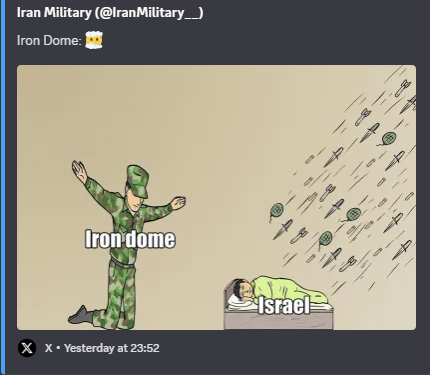
Task: Open the Iran Military author link
Action: coord(110,13)
